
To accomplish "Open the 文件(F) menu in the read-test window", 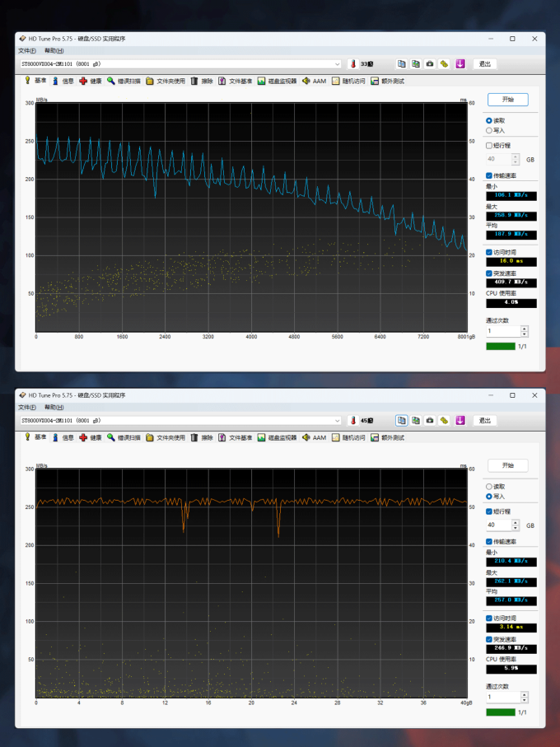I will point(27,50).
